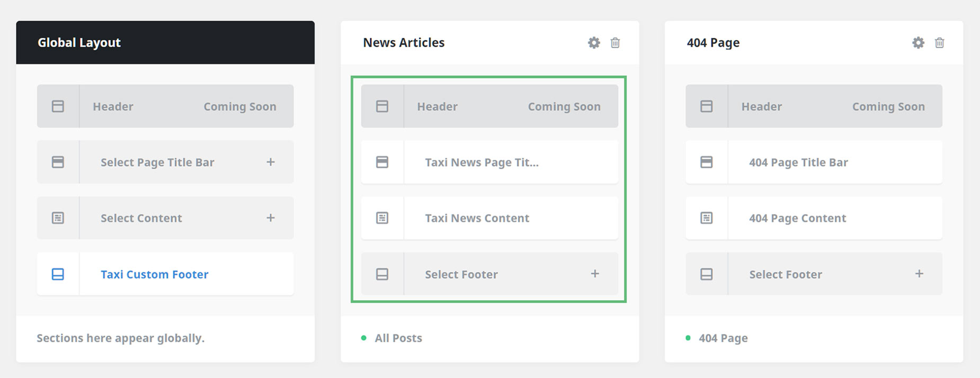Image resolution: width=980 pixels, height=378 pixels.
Task: Click Header Coming Soon in 404 Page
Action: click(814, 106)
